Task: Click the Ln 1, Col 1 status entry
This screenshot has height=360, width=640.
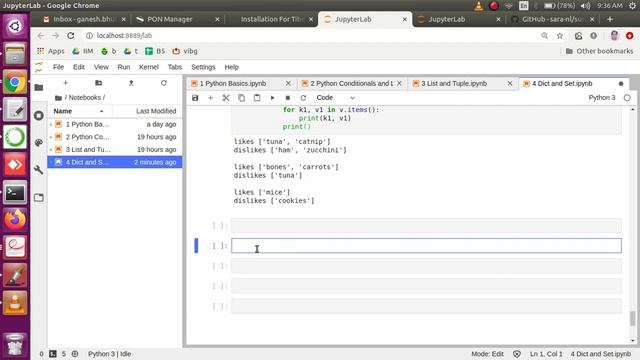Action: pyautogui.click(x=546, y=354)
